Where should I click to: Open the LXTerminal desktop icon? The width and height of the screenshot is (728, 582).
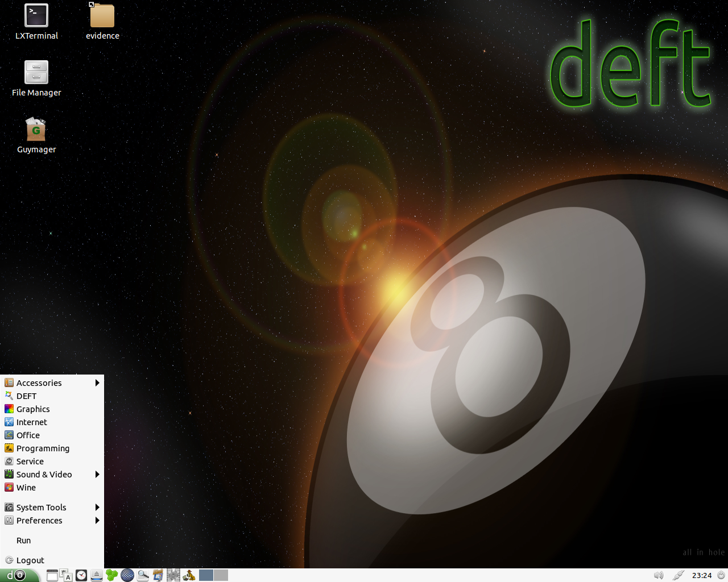[36, 17]
